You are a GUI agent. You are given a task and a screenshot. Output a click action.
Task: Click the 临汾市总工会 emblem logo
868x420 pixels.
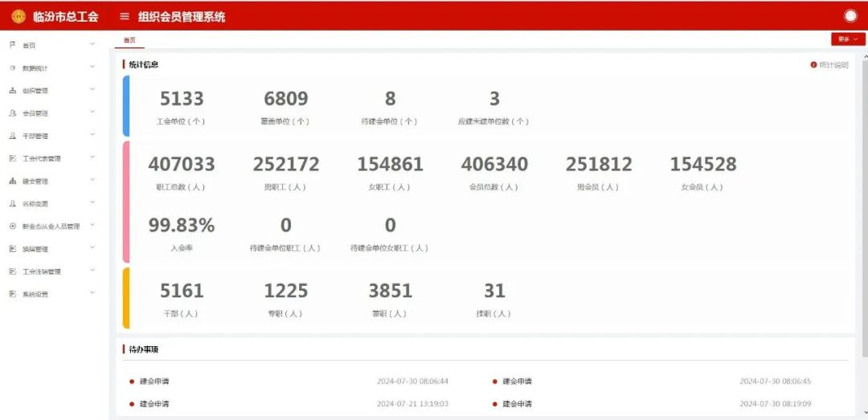pyautogui.click(x=18, y=16)
